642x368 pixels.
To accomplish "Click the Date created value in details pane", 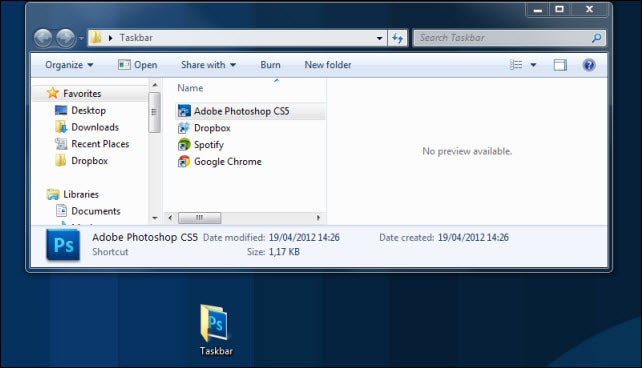I will point(473,237).
